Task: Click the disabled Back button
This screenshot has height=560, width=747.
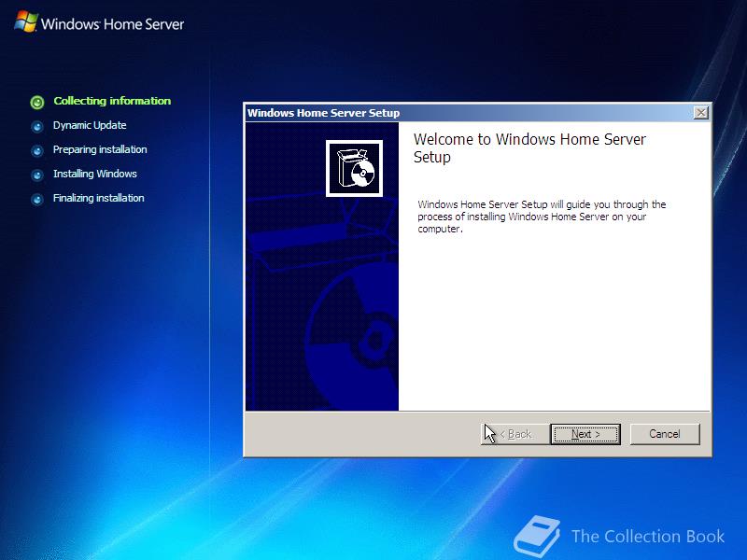Action: point(514,434)
